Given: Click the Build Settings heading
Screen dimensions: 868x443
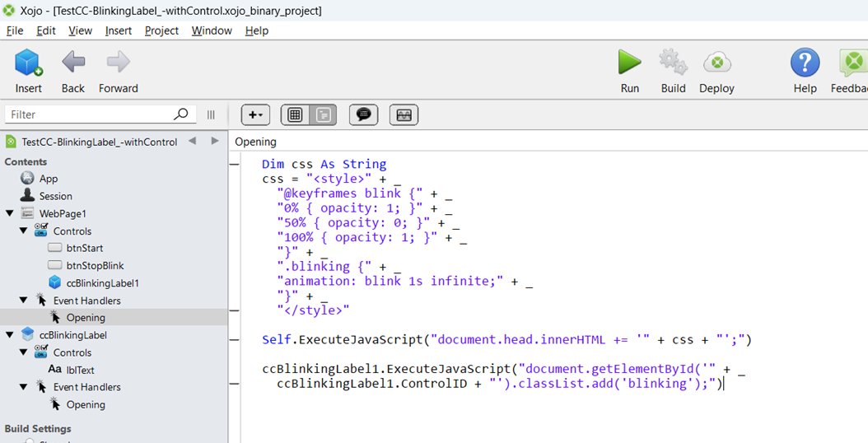Looking at the screenshot, I should [x=38, y=429].
